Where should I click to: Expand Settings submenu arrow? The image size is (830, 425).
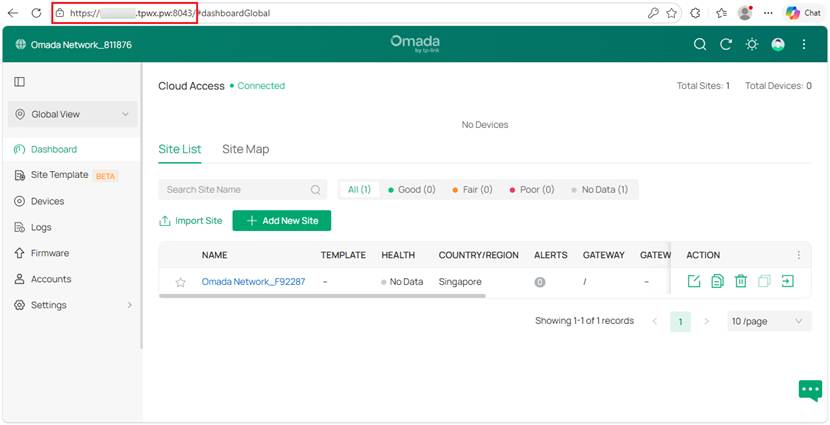[x=130, y=305]
